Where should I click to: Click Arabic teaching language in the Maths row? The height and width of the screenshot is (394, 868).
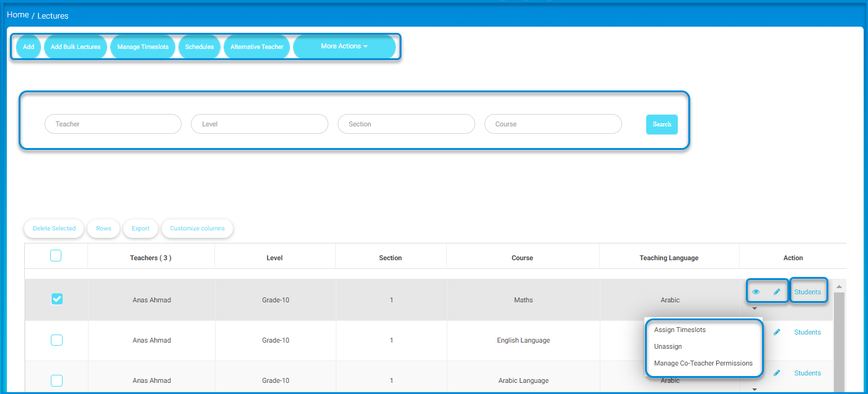click(x=670, y=300)
